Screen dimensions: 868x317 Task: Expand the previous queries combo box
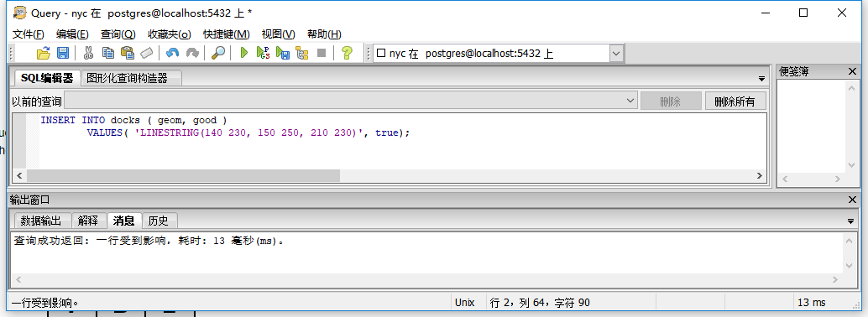coord(630,101)
